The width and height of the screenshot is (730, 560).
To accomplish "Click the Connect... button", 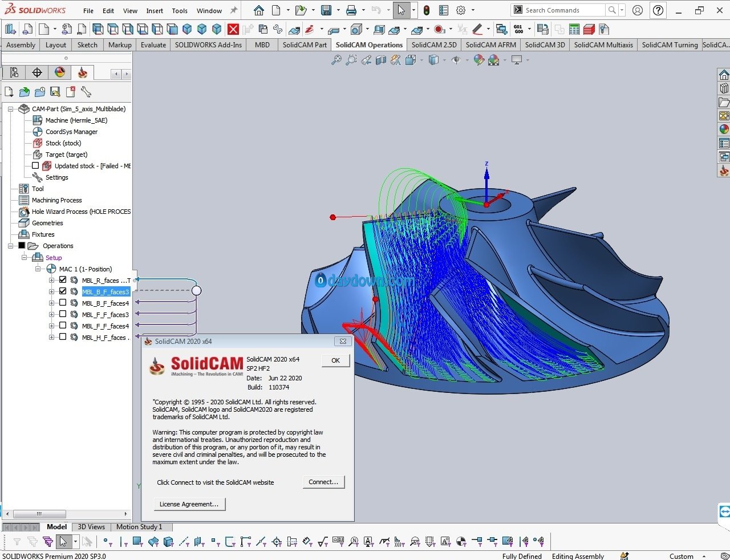I will pyautogui.click(x=323, y=482).
